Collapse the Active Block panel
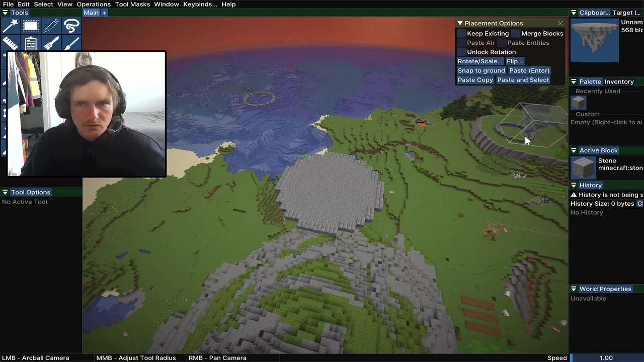The image size is (644, 362). [574, 150]
